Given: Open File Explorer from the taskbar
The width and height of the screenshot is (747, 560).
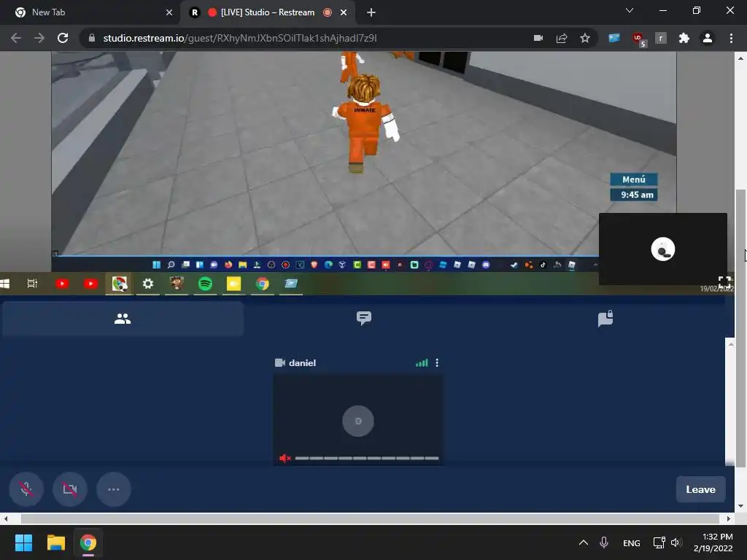Looking at the screenshot, I should point(55,542).
